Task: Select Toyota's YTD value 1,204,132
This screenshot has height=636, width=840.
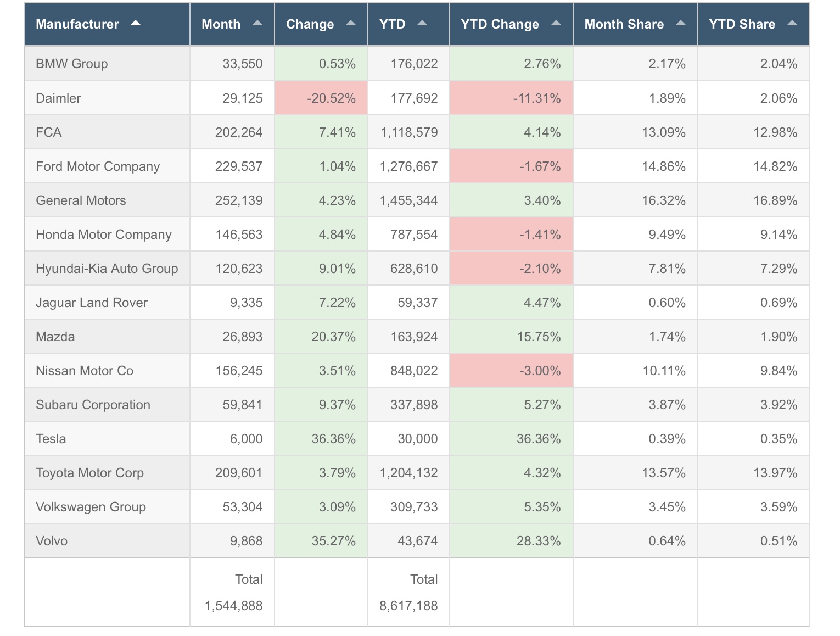Action: (409, 473)
